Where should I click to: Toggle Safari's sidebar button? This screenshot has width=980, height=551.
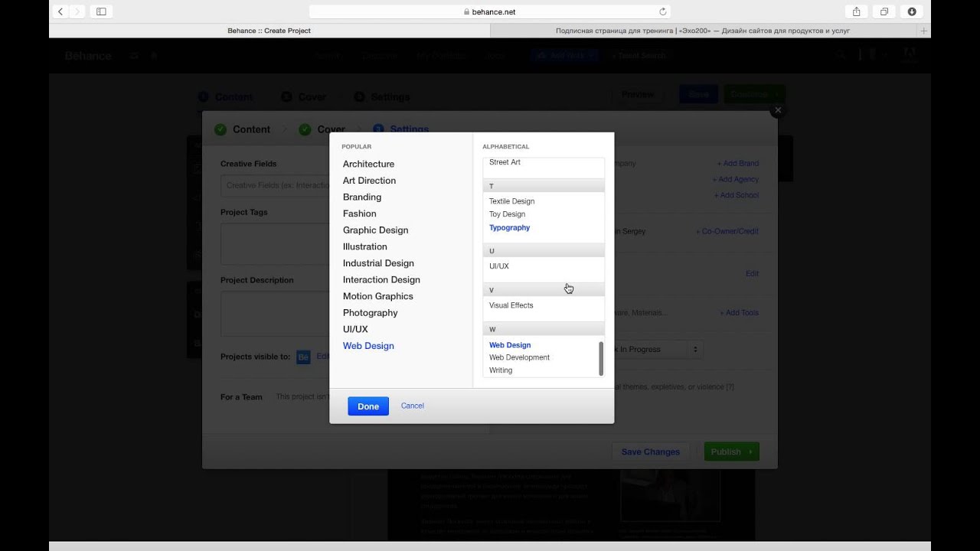[x=101, y=11]
